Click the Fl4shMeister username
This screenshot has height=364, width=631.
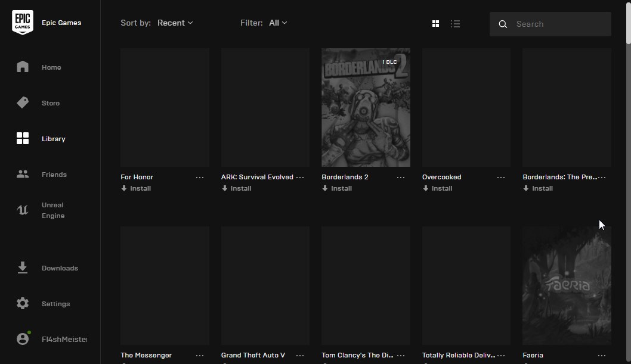pos(64,339)
